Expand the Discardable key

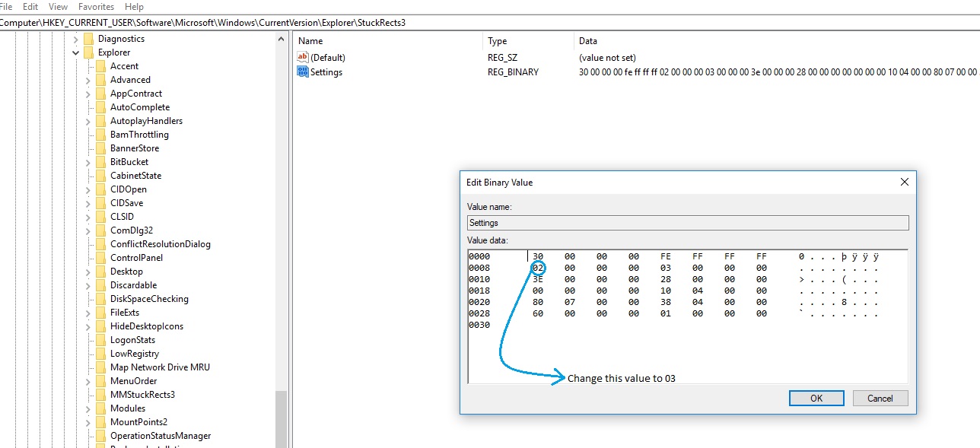point(88,285)
